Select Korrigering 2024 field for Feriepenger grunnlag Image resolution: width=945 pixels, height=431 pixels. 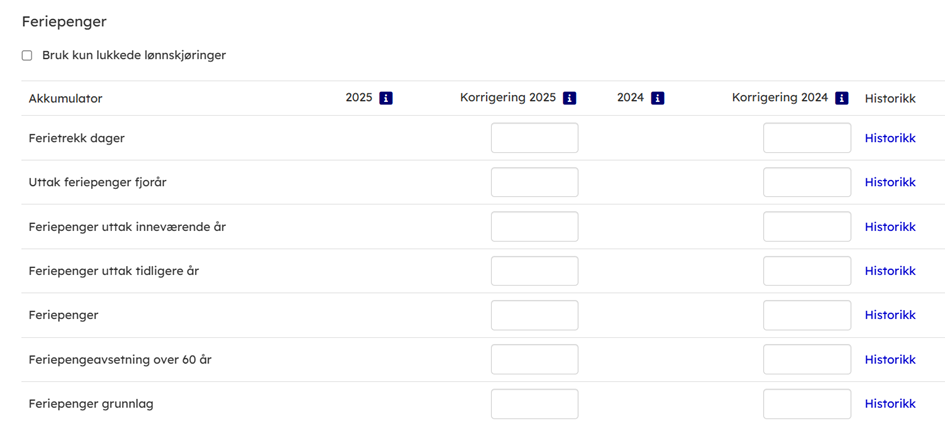click(807, 404)
